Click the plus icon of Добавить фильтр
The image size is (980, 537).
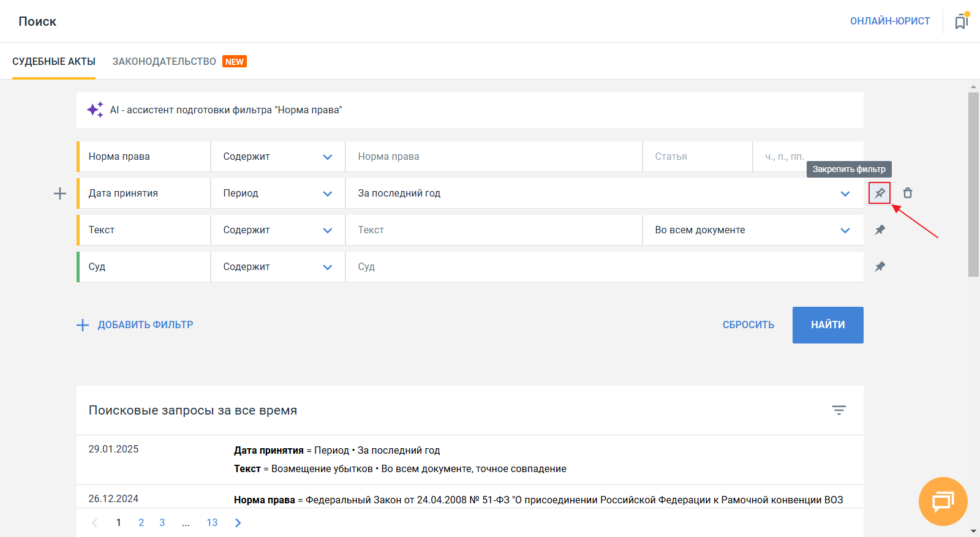click(83, 325)
